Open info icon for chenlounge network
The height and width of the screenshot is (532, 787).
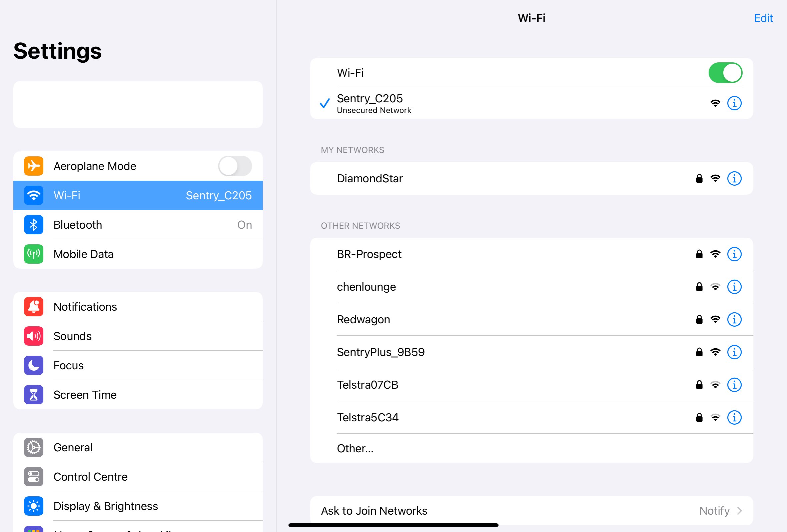[734, 287]
